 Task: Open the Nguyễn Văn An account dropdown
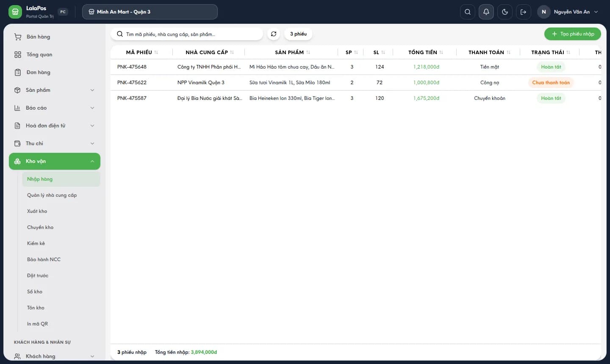pyautogui.click(x=568, y=12)
